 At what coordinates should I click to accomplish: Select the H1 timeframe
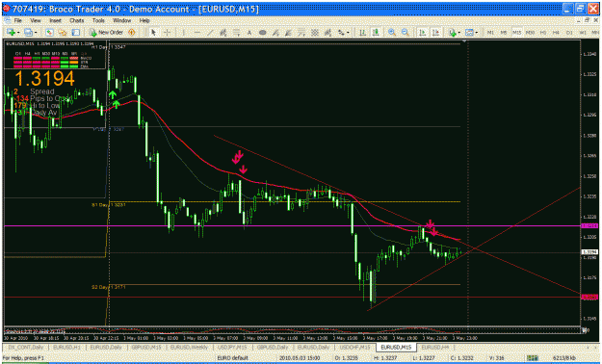click(543, 33)
